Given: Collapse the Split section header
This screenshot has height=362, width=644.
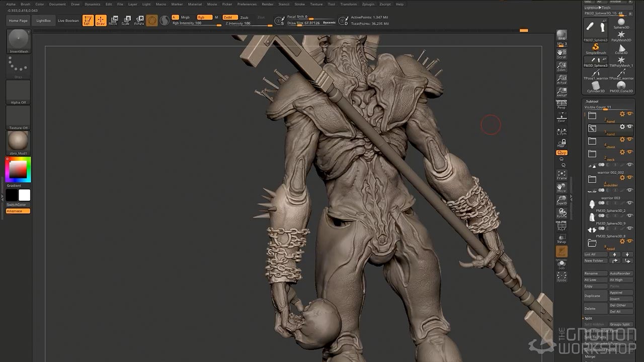Looking at the screenshot, I should (588, 318).
